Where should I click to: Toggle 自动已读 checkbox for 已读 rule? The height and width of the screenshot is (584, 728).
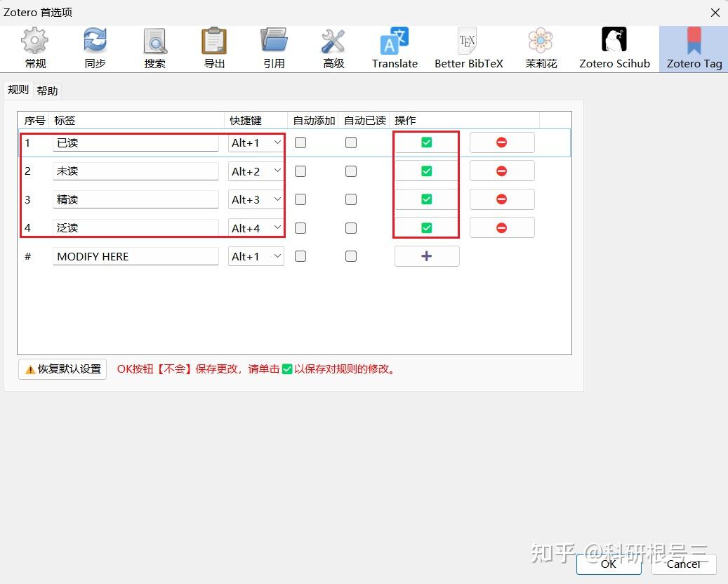(x=351, y=142)
